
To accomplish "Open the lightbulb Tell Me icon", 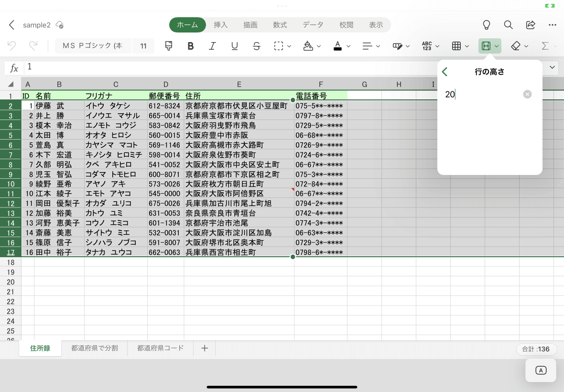I will 486,25.
